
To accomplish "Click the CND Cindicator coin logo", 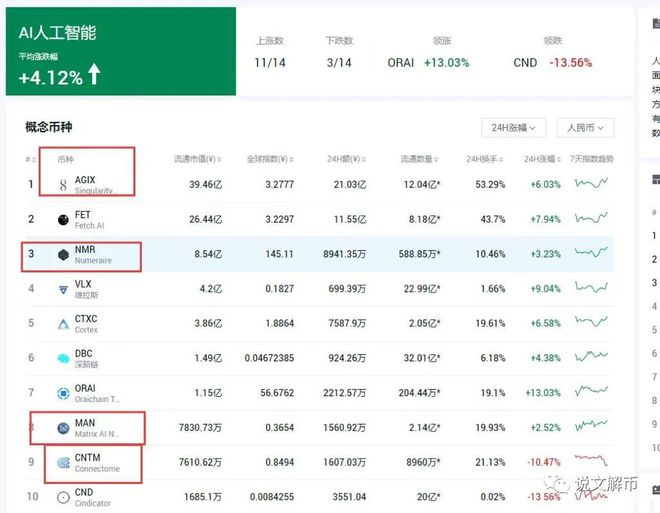I will [x=63, y=497].
